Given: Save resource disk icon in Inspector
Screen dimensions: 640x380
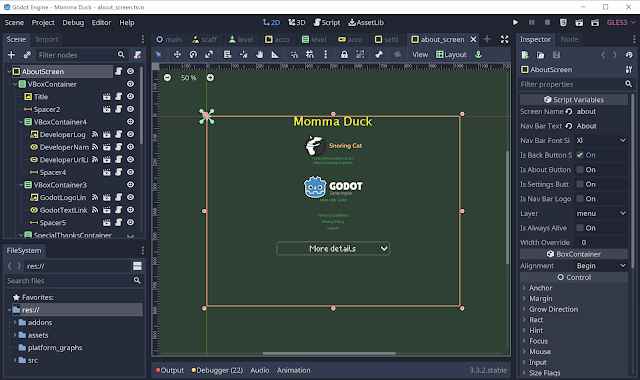Looking at the screenshot, I should click(x=556, y=55).
